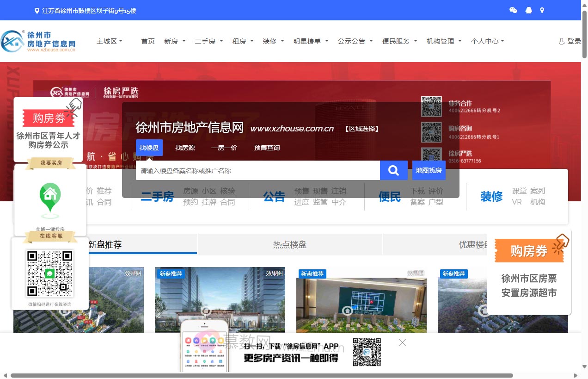588x379 pixels.
Task: Click the 区域选择 link in the banner
Action: pyautogui.click(x=362, y=129)
